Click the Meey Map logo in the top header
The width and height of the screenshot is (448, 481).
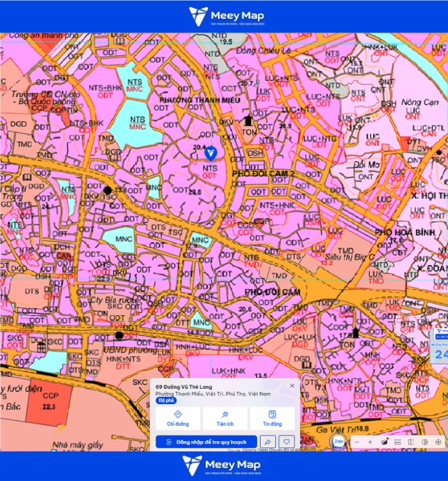pos(226,16)
